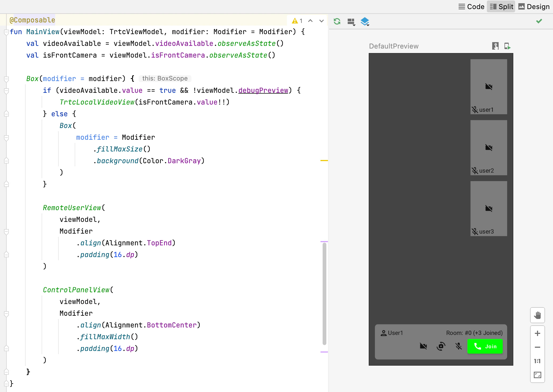Toggle camera off icon in control panel
553x392 pixels.
point(423,346)
